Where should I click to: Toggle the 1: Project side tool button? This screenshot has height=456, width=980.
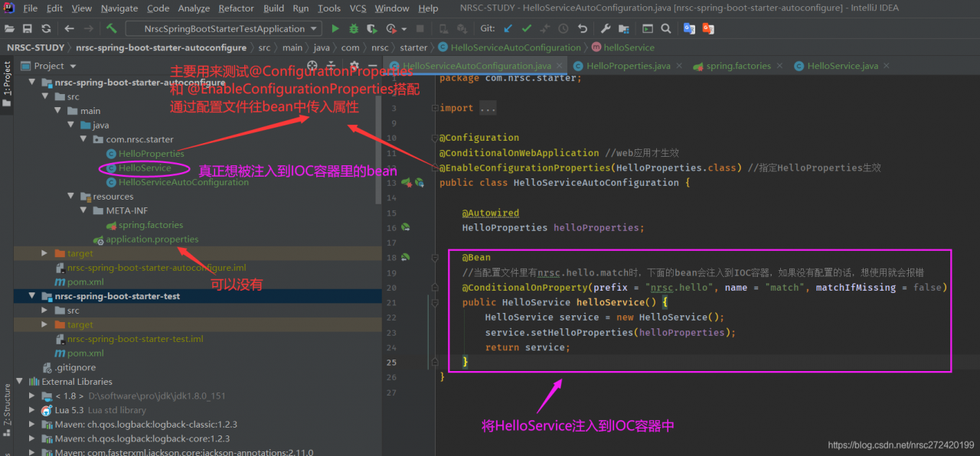point(7,85)
